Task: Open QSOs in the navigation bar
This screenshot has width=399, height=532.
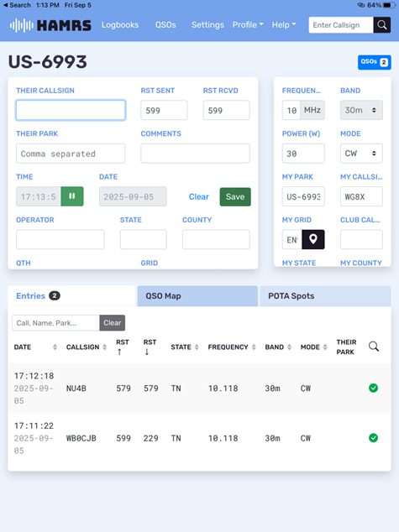Action: (165, 25)
